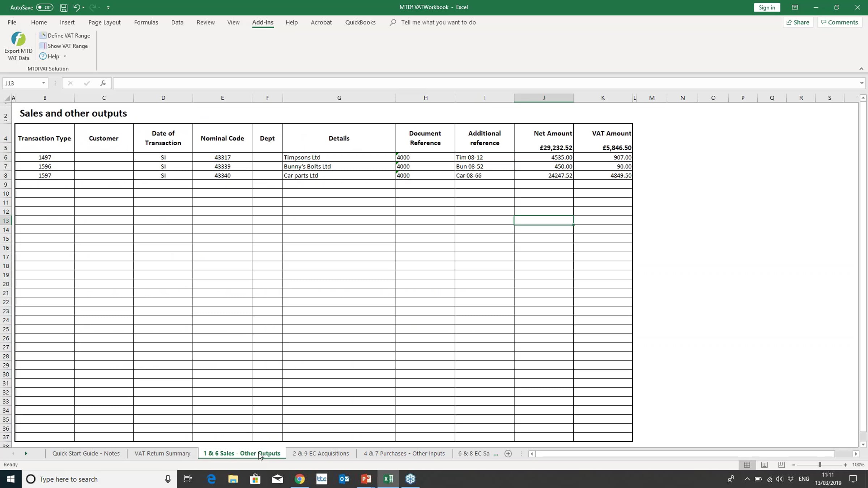The image size is (868, 488).
Task: Click the Insert Function fx icon
Action: point(103,83)
